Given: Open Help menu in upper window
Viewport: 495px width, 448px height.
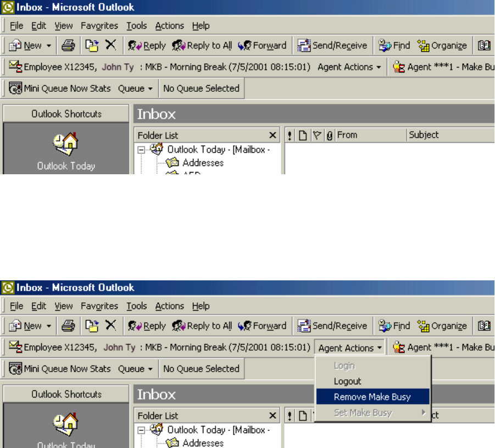Looking at the screenshot, I should [x=201, y=26].
